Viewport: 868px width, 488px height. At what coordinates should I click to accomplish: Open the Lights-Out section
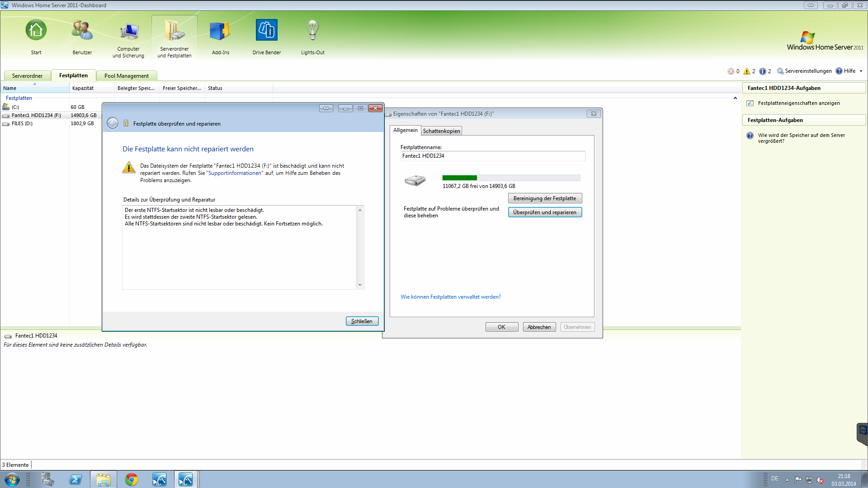(313, 37)
